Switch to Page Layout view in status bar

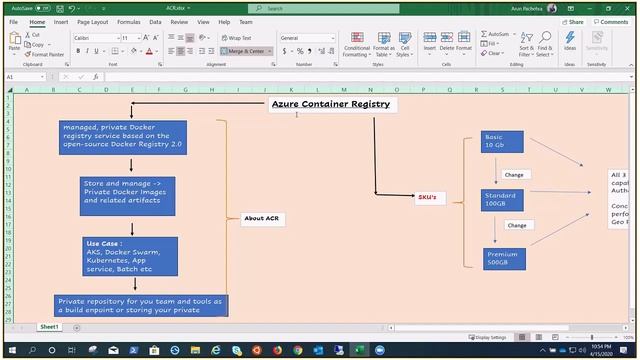pos(539,337)
